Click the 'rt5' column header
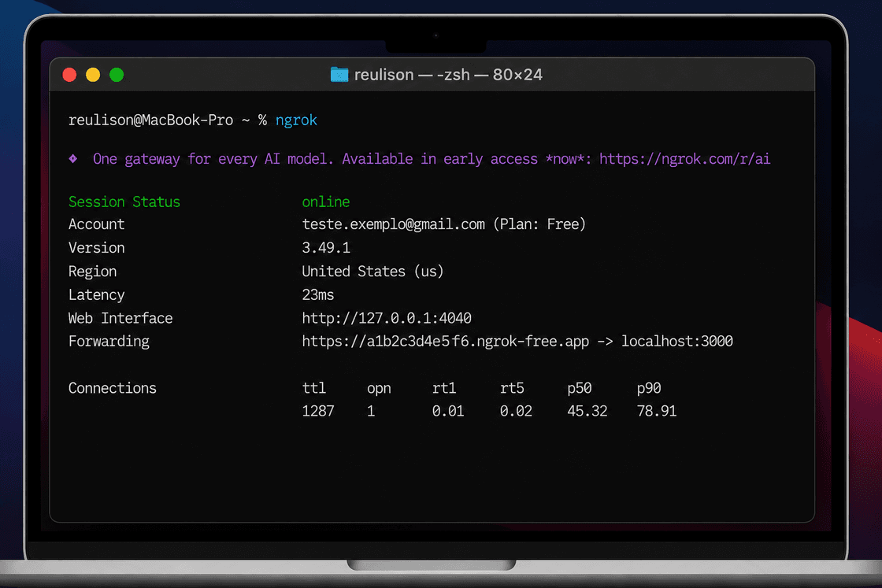The height and width of the screenshot is (588, 882). pos(512,388)
